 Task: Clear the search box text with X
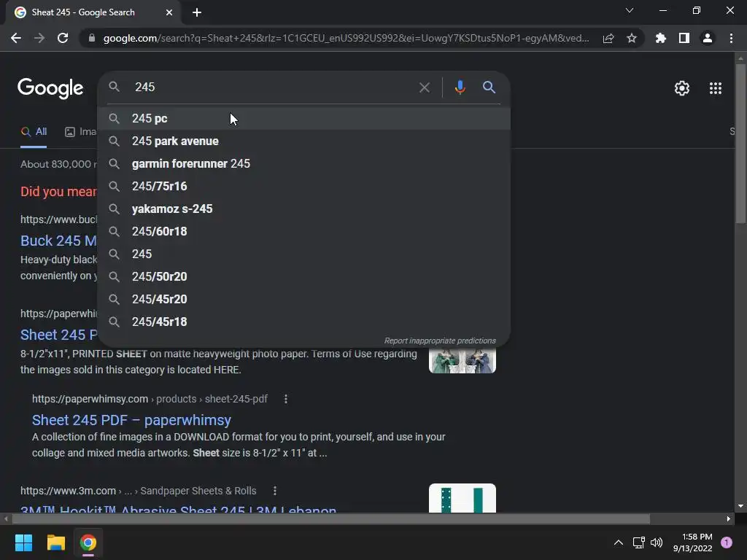(x=425, y=87)
